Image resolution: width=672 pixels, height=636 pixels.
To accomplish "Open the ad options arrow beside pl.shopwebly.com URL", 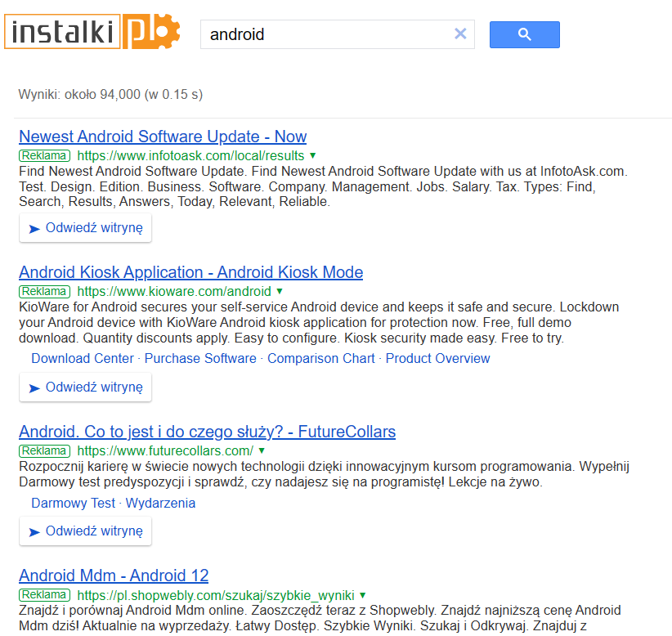I will (362, 595).
